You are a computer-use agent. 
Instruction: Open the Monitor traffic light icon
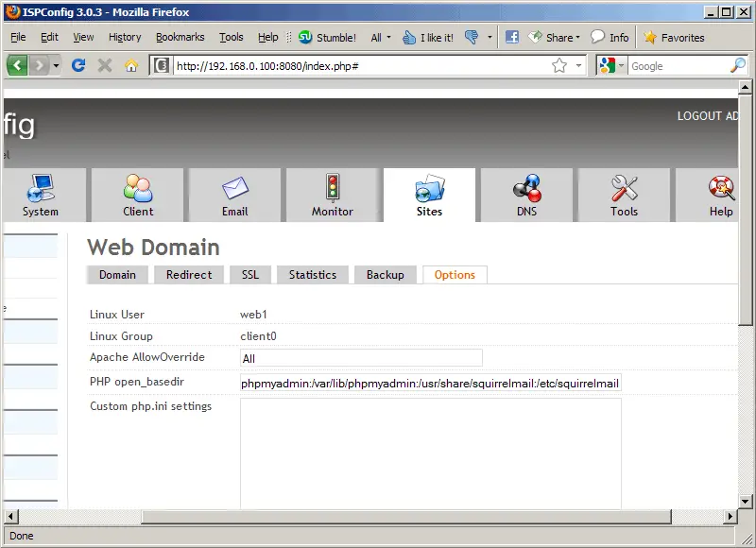[333, 187]
